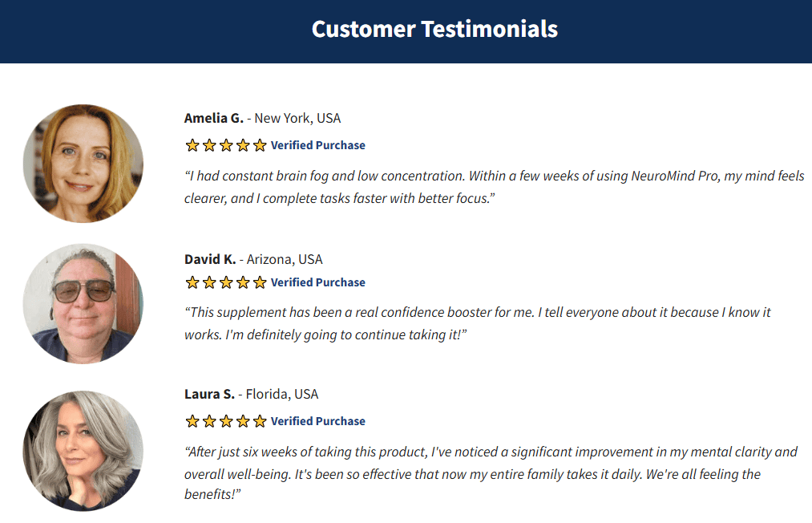The width and height of the screenshot is (812, 523).
Task: Click the first star in David's rating
Action: click(x=192, y=282)
